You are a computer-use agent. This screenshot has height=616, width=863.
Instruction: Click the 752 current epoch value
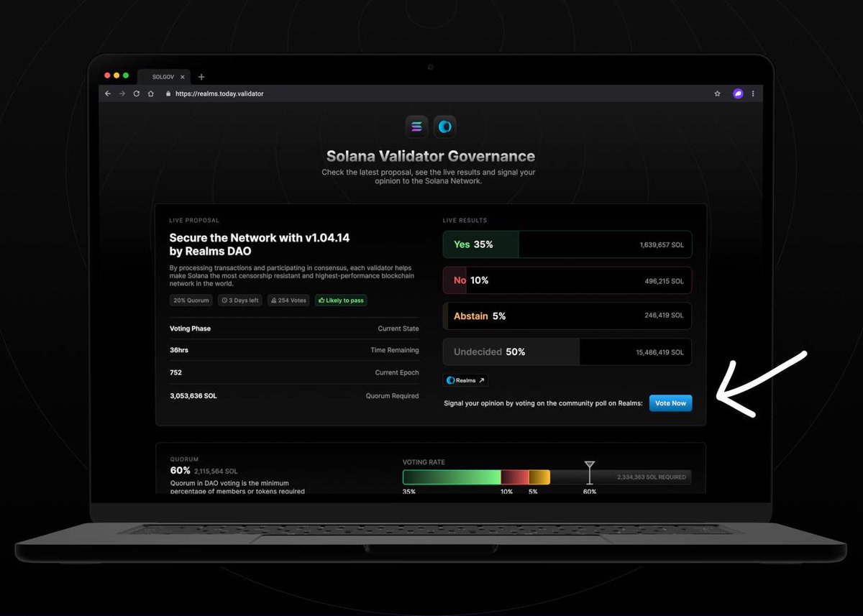pos(175,372)
